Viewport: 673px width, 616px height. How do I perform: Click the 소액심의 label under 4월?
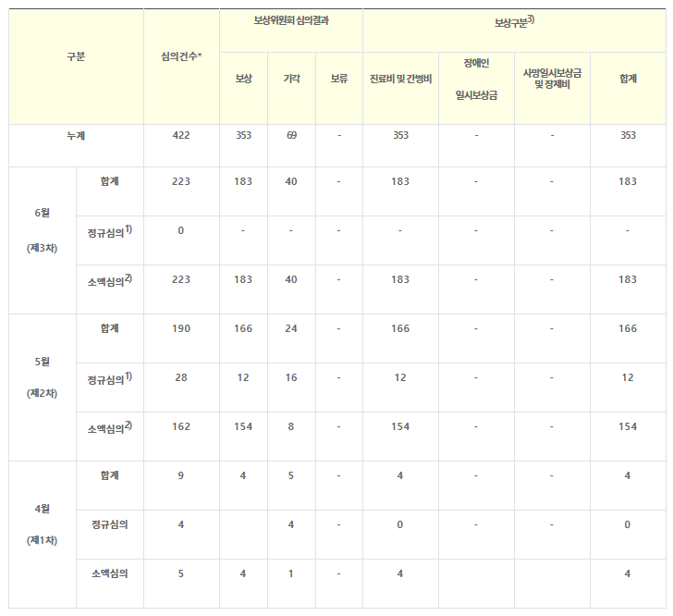109,573
